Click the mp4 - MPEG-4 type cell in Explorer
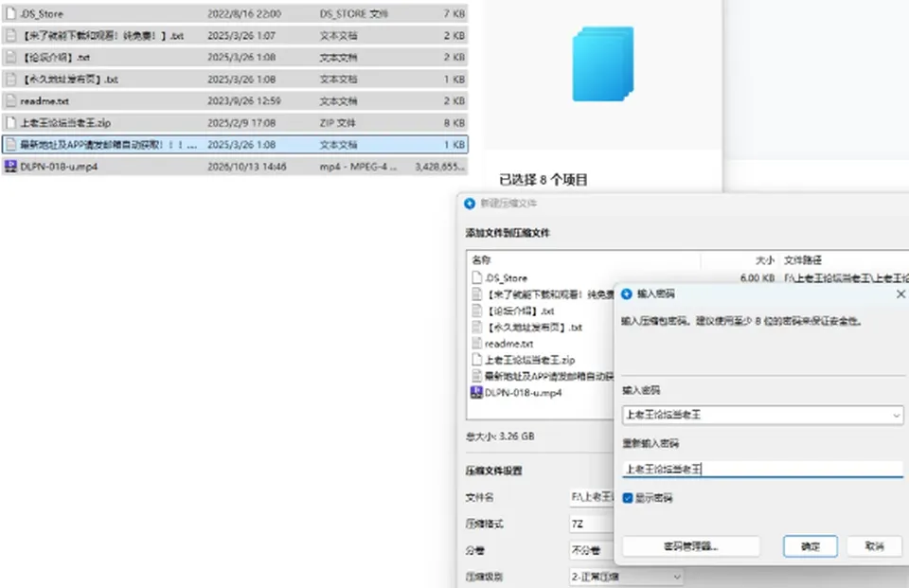The height and width of the screenshot is (588, 909). click(x=358, y=167)
